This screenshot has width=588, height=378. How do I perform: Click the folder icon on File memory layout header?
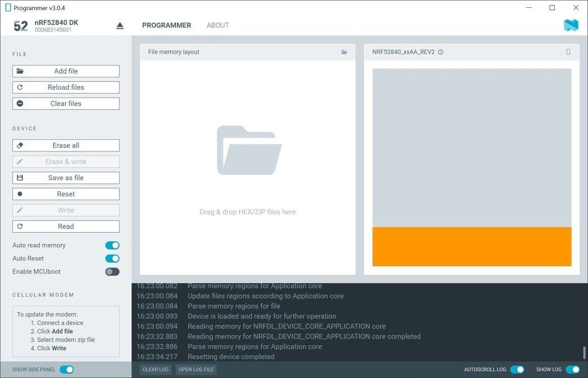[344, 51]
